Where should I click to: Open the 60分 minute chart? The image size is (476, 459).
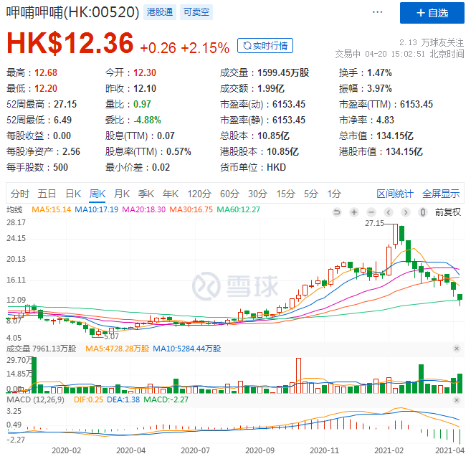pyautogui.click(x=229, y=194)
